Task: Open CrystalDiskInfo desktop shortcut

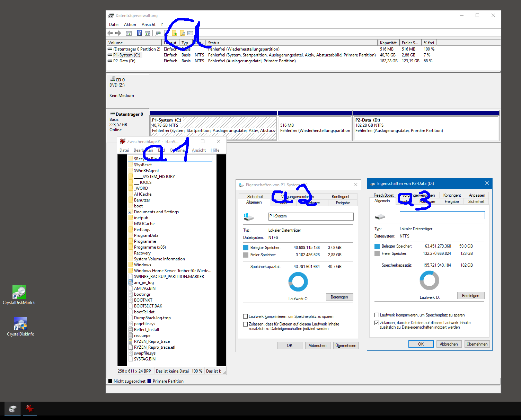Action: (x=20, y=327)
